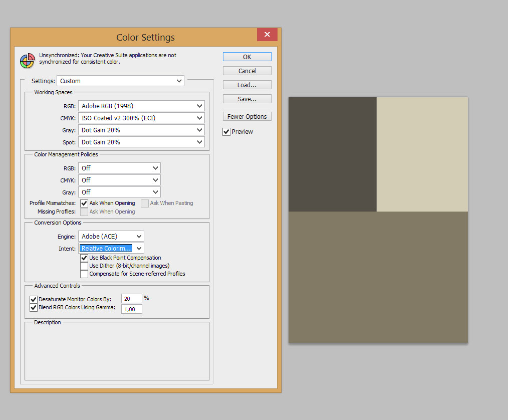Click the Conversion Options group label
Screen dimensions: 508x420
[58, 223]
